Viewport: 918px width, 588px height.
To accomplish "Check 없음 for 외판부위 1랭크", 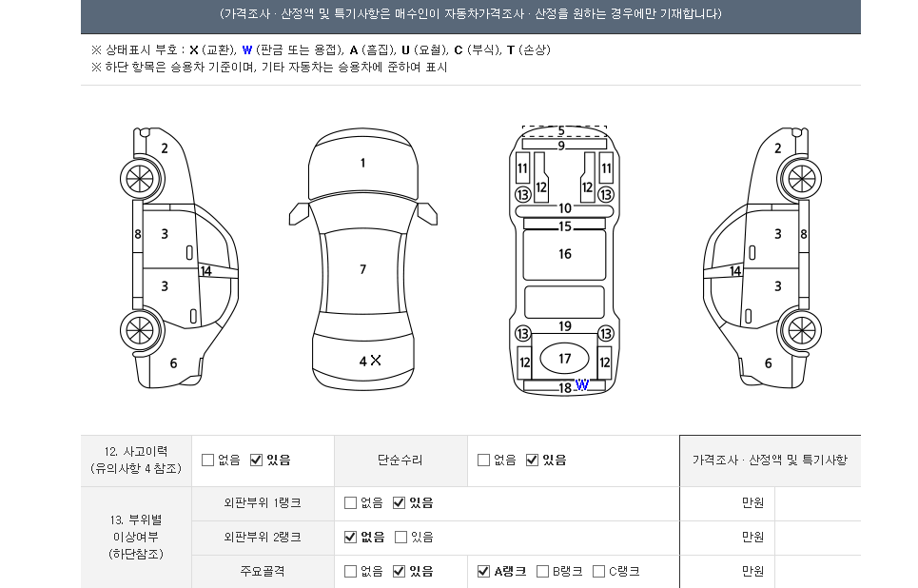I will coord(350,503).
